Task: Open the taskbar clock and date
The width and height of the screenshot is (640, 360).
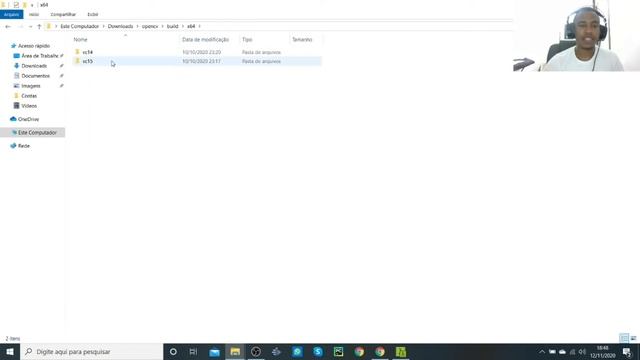Action: point(602,352)
